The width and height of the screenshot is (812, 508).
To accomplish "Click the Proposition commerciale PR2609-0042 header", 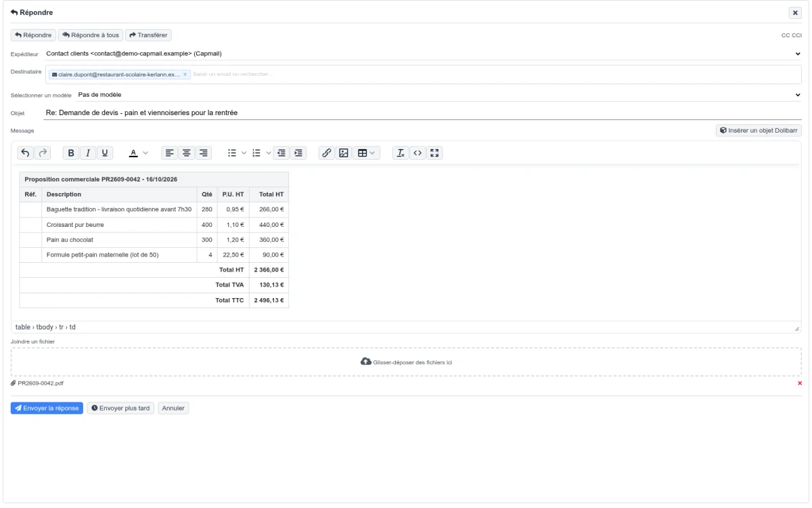I will pos(154,179).
